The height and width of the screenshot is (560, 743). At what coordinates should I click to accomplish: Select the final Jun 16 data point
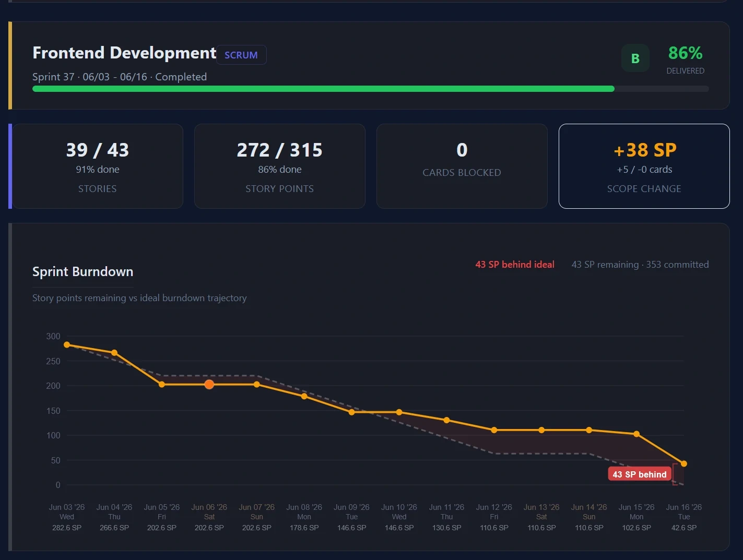coord(684,463)
